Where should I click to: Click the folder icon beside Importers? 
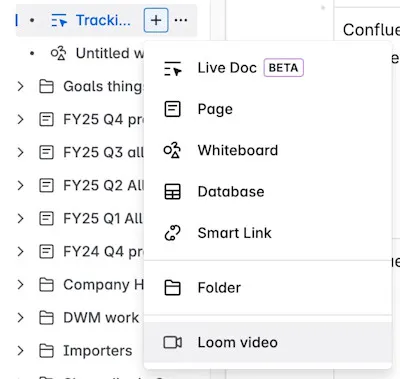pos(46,351)
